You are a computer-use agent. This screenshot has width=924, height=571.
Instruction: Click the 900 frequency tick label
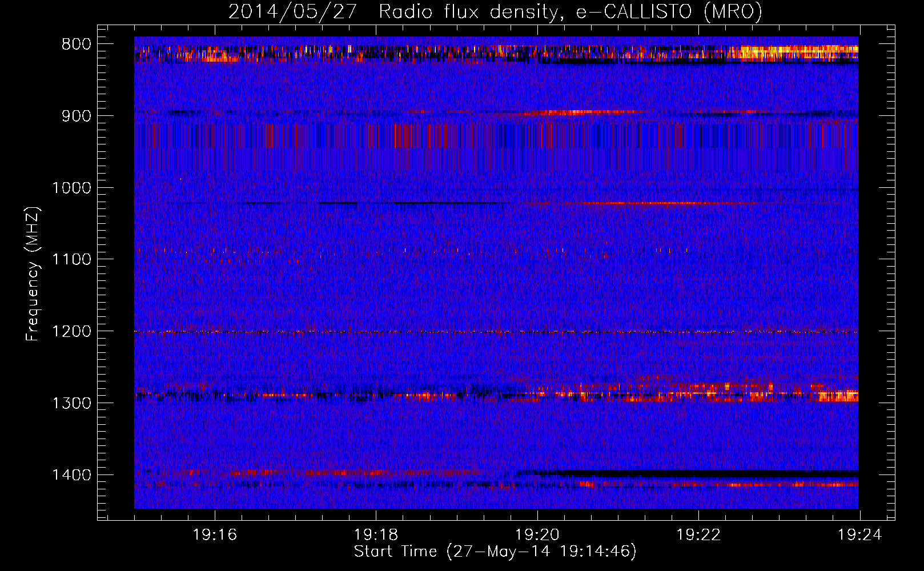[77, 116]
